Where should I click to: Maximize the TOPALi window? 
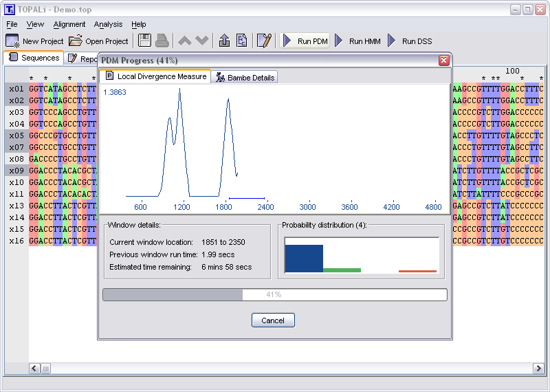tap(528, 10)
